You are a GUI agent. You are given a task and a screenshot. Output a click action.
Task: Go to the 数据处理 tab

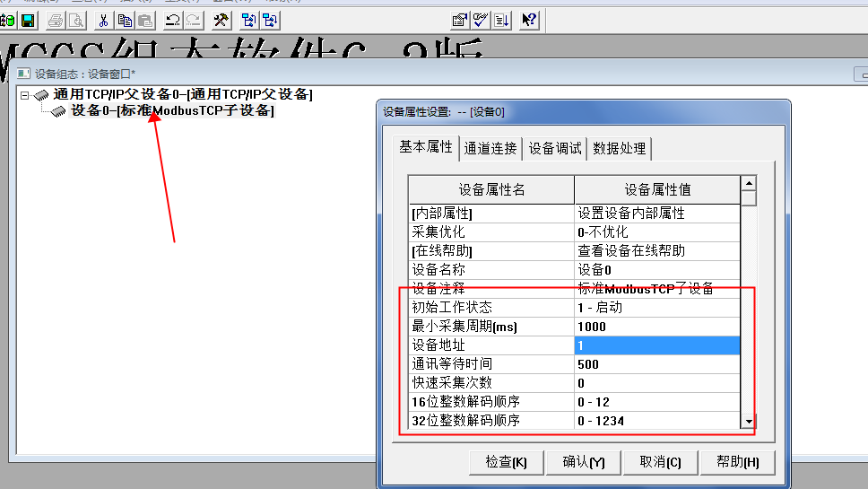coord(620,149)
